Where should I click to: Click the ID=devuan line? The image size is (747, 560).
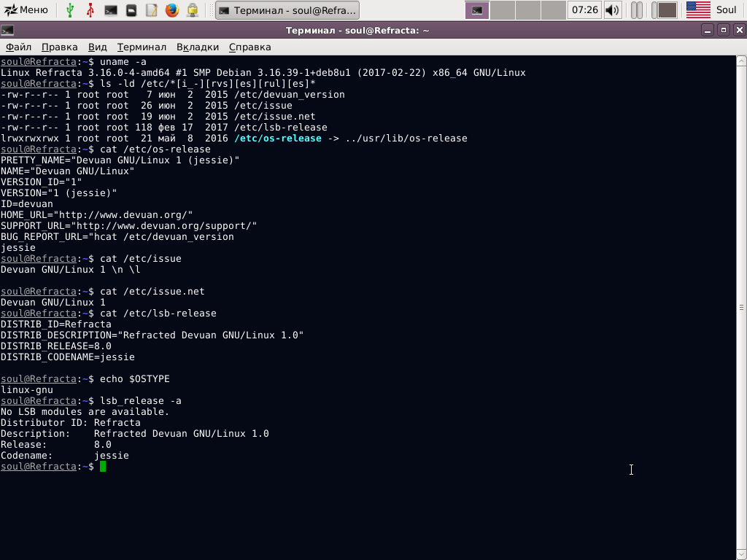pyautogui.click(x=27, y=204)
